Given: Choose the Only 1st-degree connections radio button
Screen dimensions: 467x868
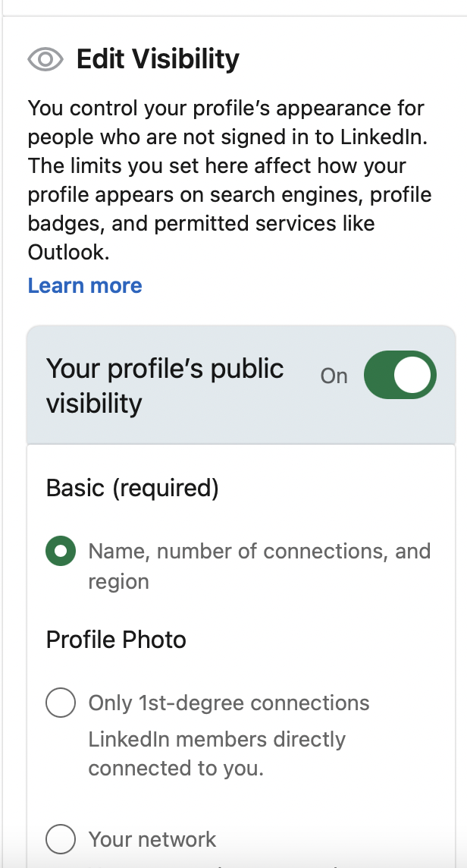Looking at the screenshot, I should coord(61,703).
